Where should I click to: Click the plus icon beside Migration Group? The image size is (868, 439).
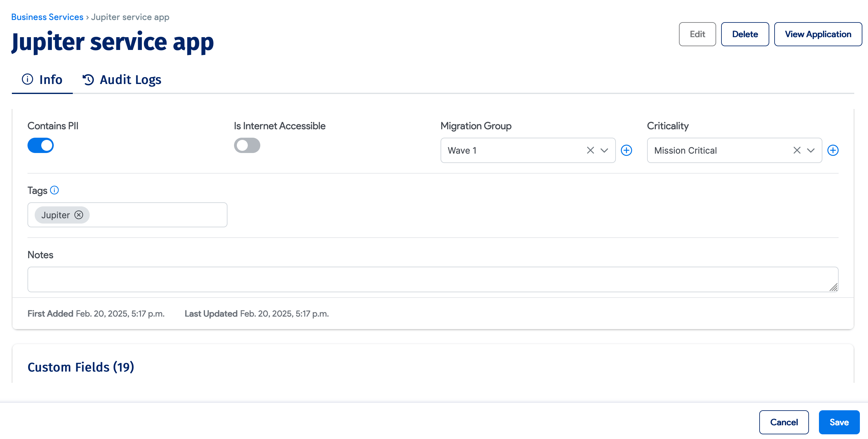tap(626, 150)
